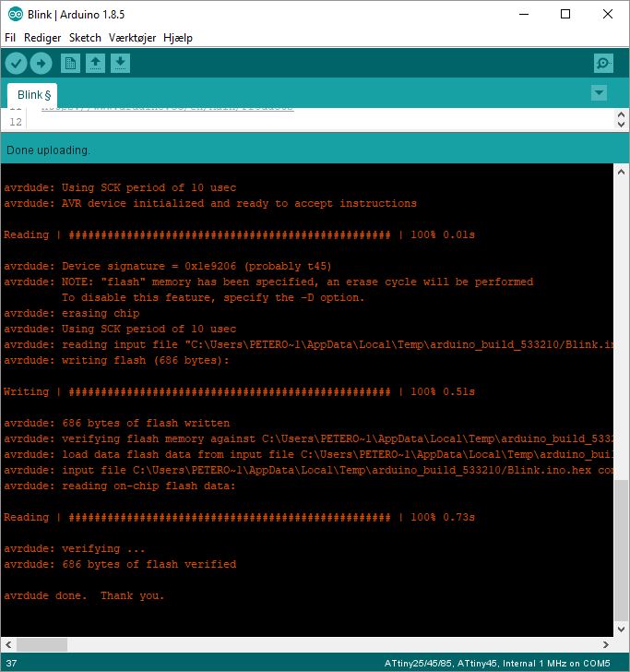The height and width of the screenshot is (672, 630).
Task: Click editor scrollbar down arrow
Action: tap(621, 125)
